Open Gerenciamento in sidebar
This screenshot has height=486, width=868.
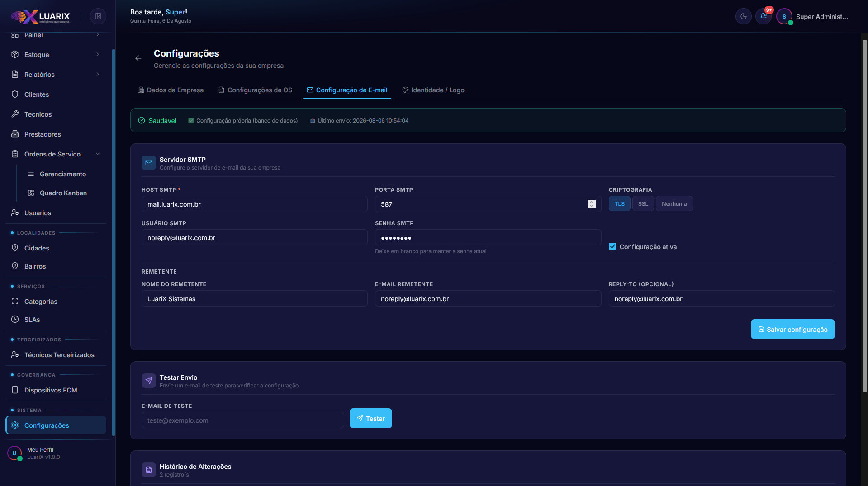(x=63, y=174)
